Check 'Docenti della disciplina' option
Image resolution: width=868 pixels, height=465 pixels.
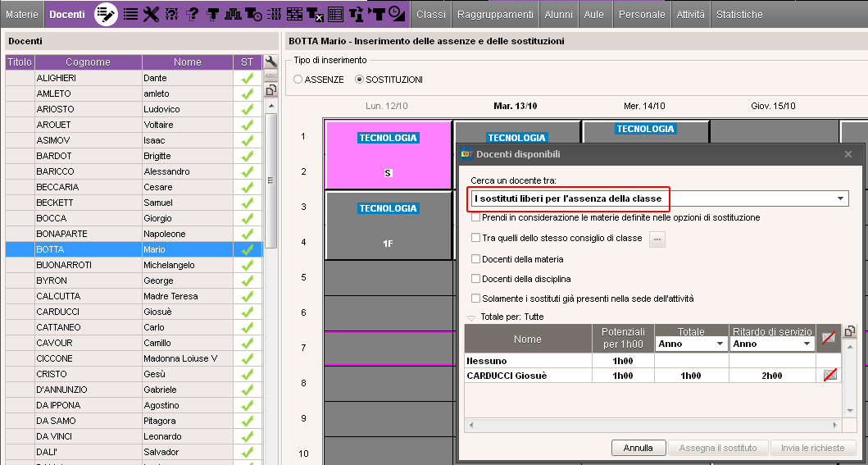pyautogui.click(x=475, y=279)
